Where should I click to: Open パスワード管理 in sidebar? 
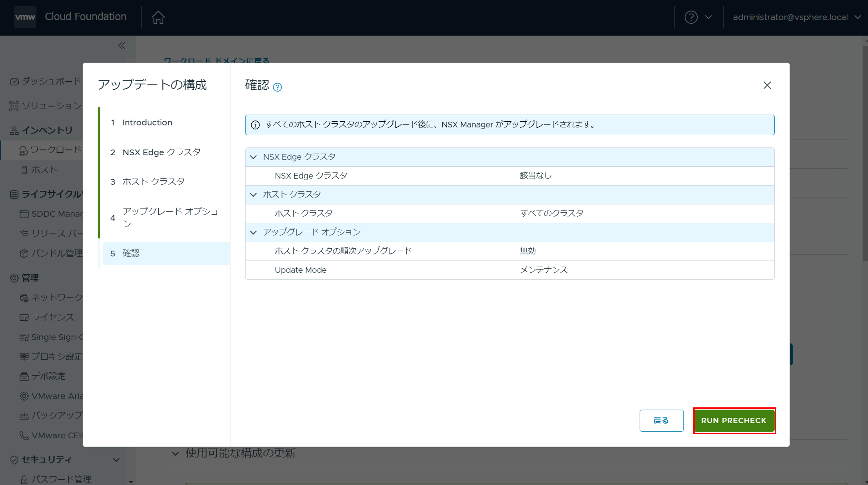click(56, 479)
